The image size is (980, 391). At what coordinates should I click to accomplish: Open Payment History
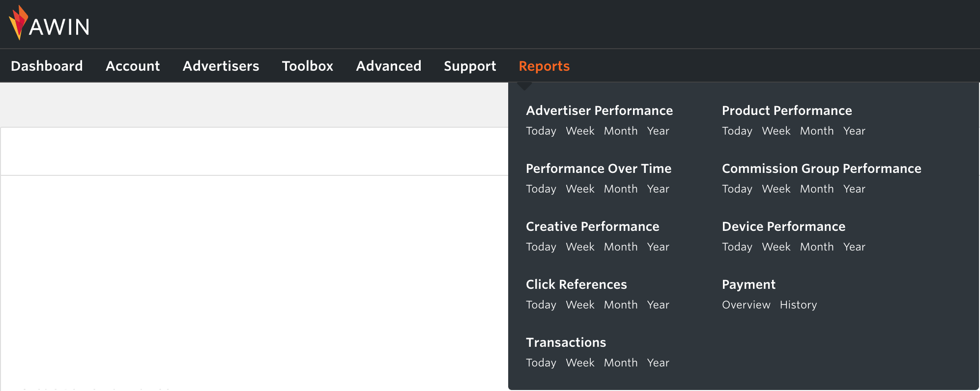click(x=798, y=305)
